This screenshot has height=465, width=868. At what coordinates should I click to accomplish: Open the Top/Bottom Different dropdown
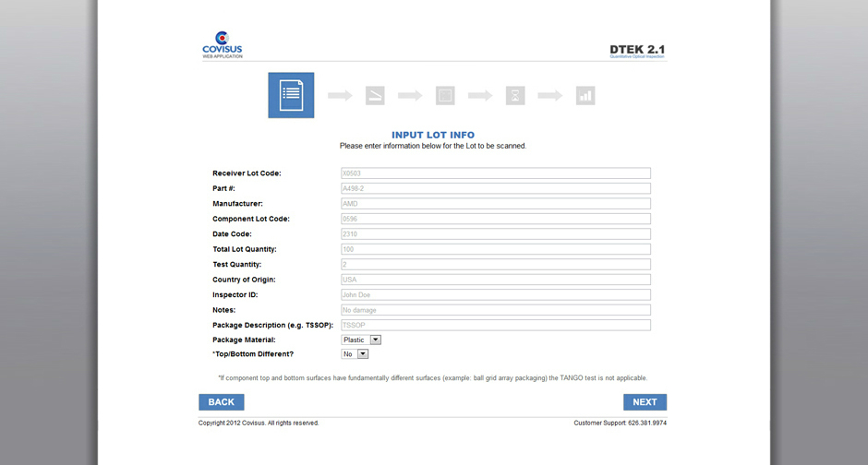[355, 354]
